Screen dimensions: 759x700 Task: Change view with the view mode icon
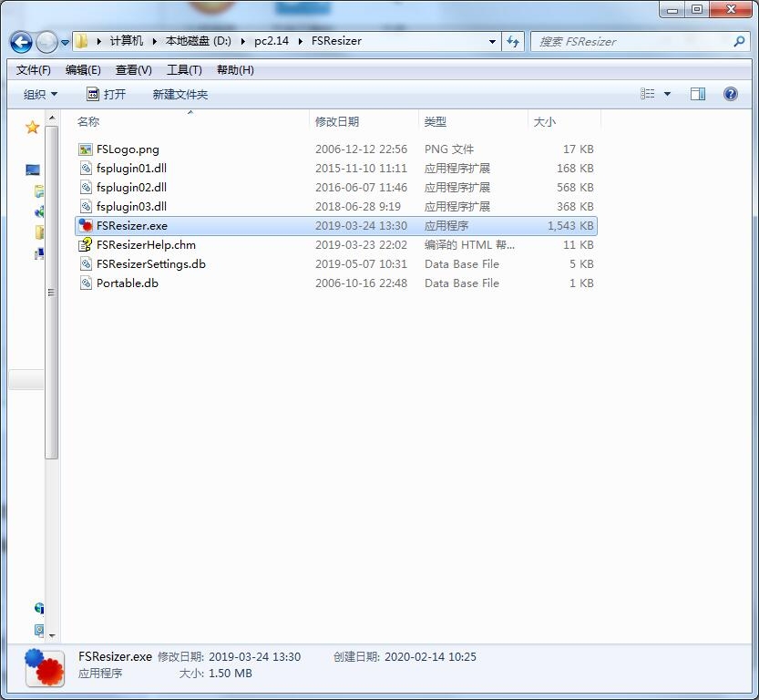(647, 94)
